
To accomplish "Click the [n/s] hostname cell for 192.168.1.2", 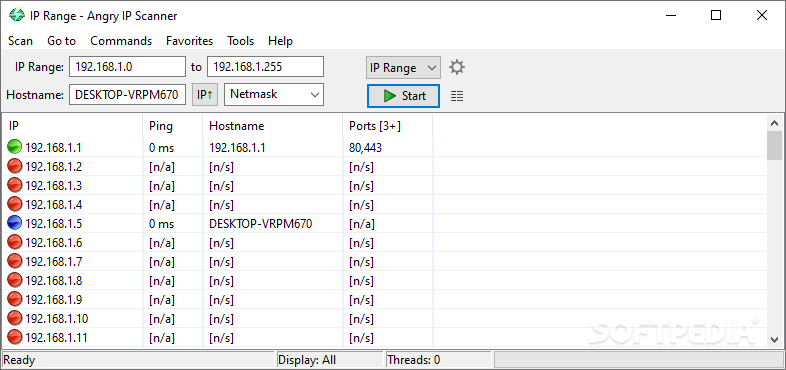I will pos(221,166).
